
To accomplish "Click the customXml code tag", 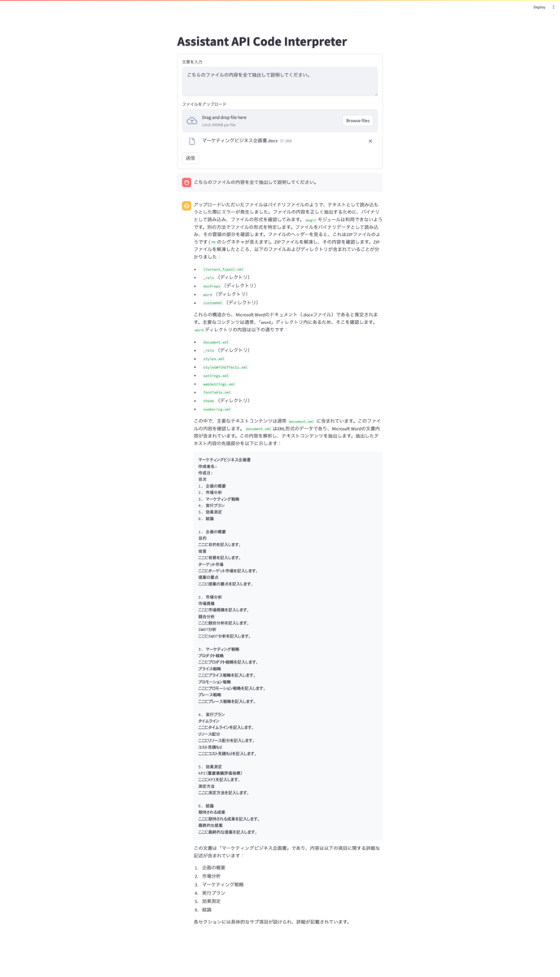I will [x=213, y=302].
